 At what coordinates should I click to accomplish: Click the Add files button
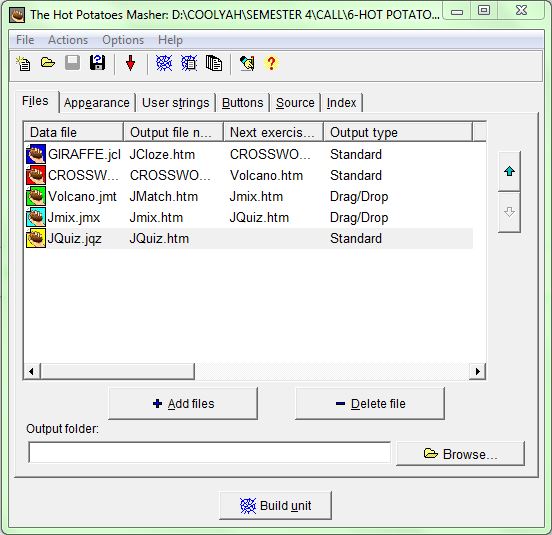[183, 403]
